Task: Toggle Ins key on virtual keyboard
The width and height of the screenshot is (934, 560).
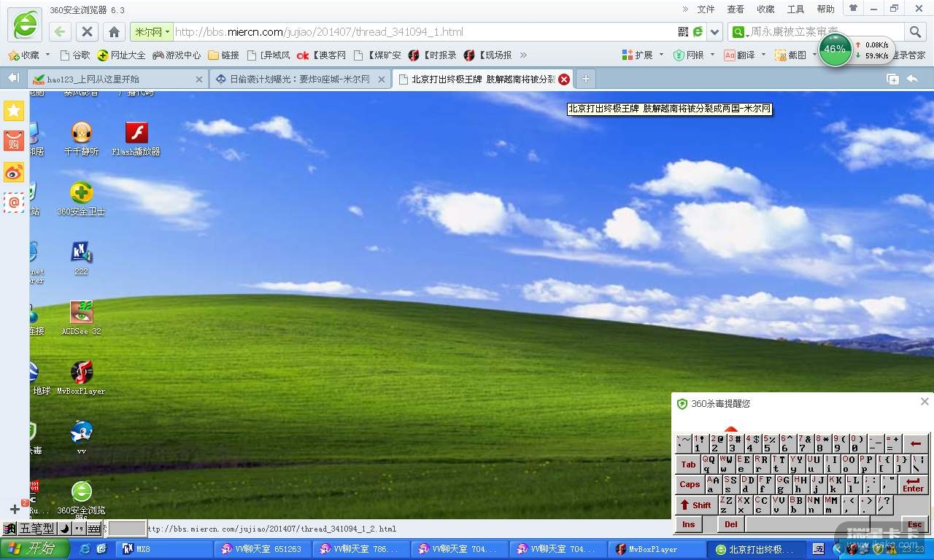Action: coord(688,524)
